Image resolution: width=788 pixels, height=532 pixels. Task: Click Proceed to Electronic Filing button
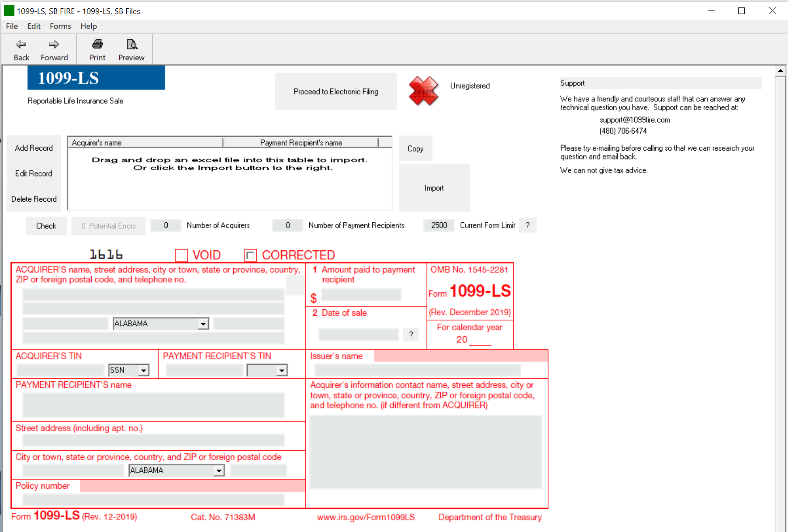coord(335,92)
